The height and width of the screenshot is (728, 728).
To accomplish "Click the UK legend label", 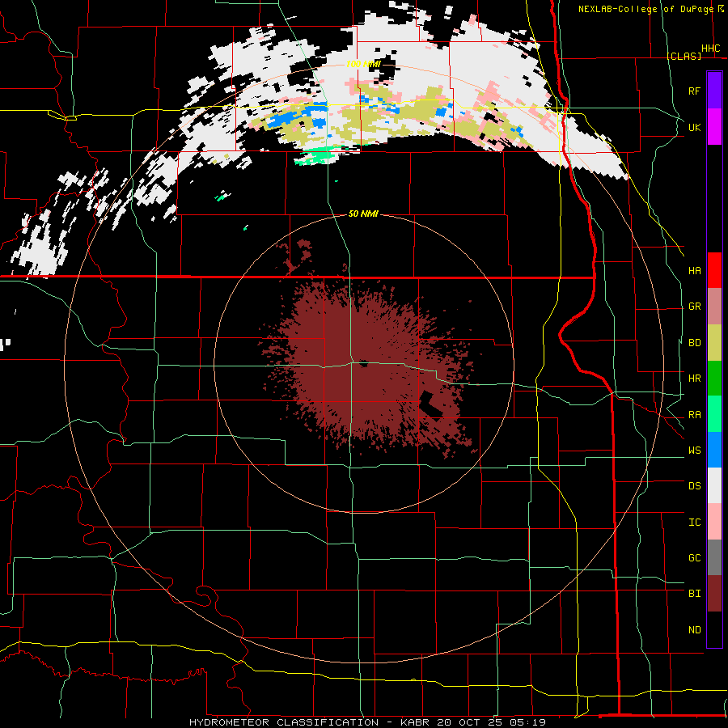I will [x=694, y=127].
